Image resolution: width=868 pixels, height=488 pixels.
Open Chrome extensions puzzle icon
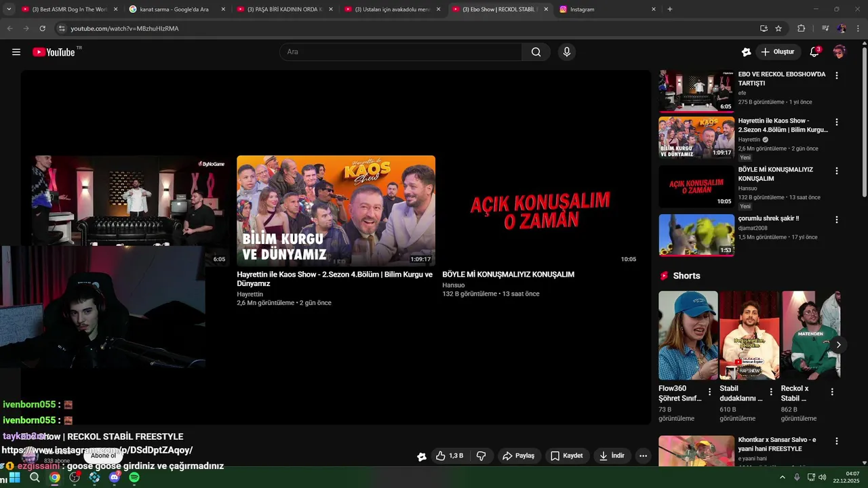[x=802, y=28]
